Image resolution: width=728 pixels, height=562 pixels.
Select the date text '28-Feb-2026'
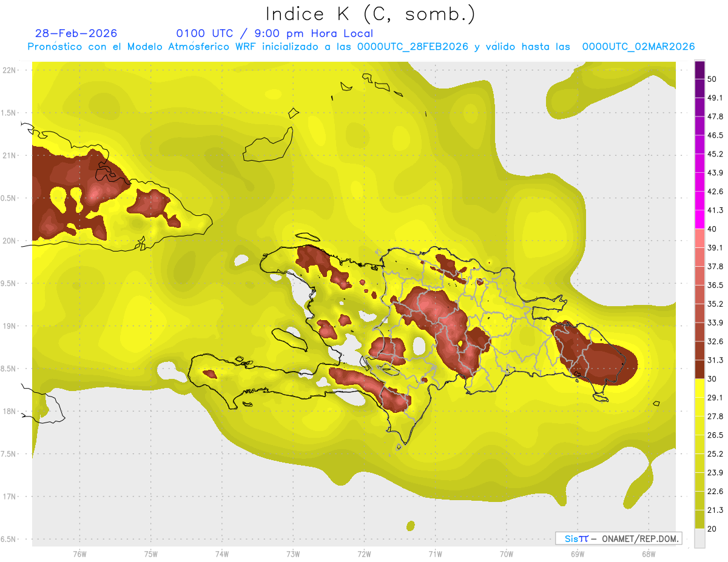[x=76, y=33]
